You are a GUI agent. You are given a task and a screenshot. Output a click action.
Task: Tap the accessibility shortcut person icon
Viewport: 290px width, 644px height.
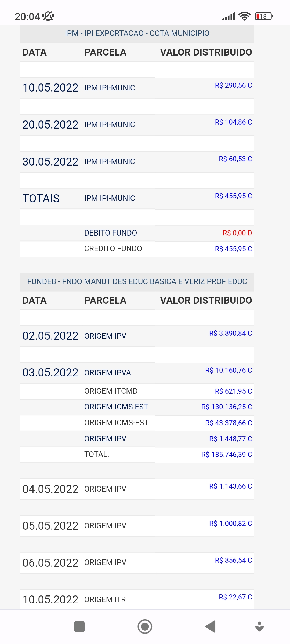click(x=259, y=627)
